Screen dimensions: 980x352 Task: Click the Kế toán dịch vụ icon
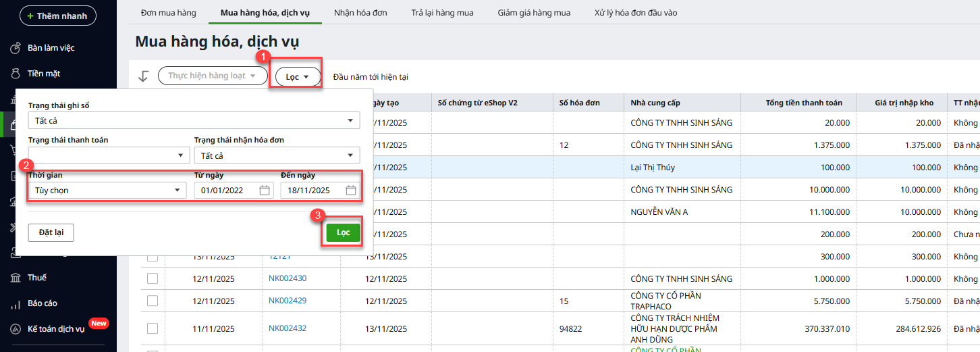(15, 329)
